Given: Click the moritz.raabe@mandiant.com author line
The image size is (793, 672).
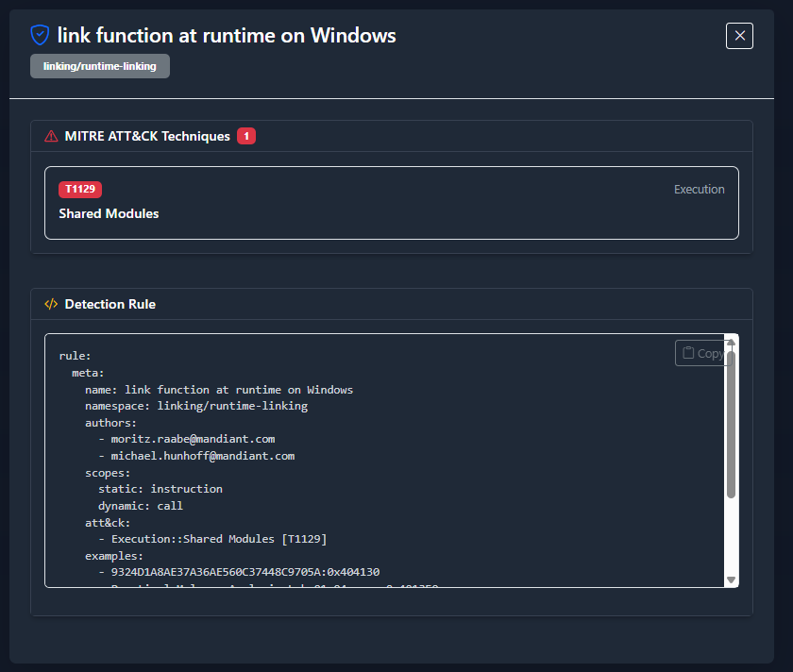Looking at the screenshot, I should tap(187, 439).
